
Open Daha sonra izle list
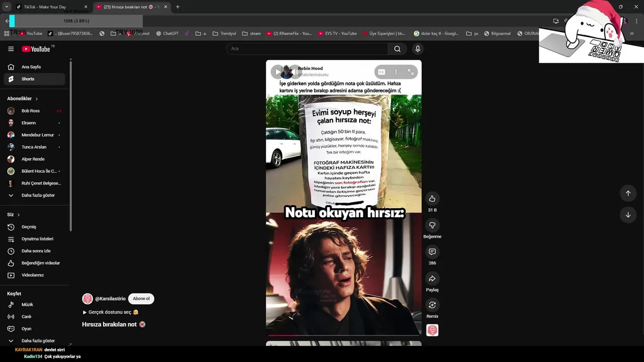click(34, 251)
